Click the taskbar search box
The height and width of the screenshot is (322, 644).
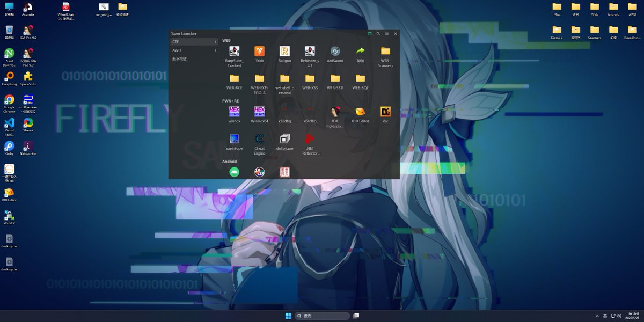[322, 316]
